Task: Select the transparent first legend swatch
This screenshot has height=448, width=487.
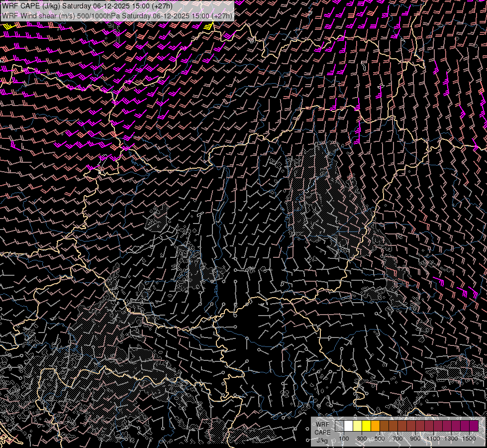Action: click(339, 426)
